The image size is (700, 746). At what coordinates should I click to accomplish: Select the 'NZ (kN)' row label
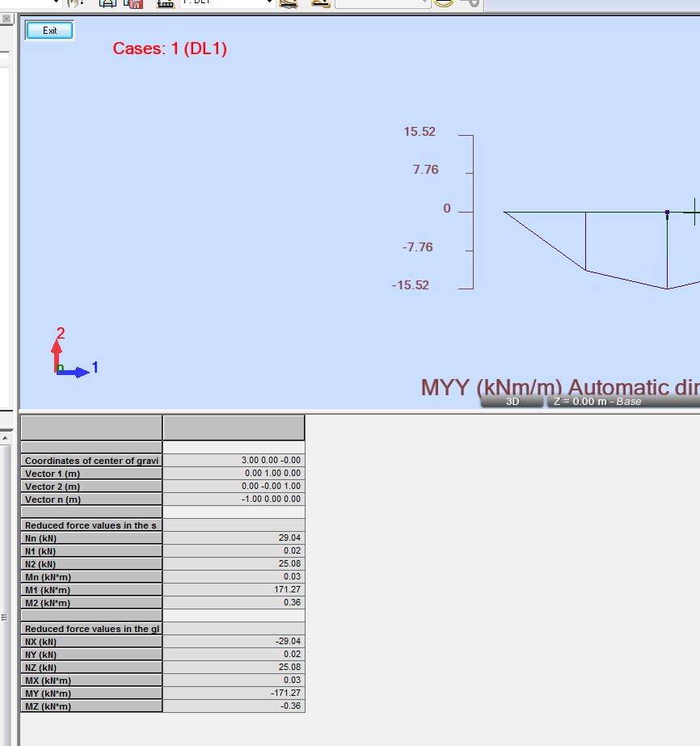[x=91, y=667]
